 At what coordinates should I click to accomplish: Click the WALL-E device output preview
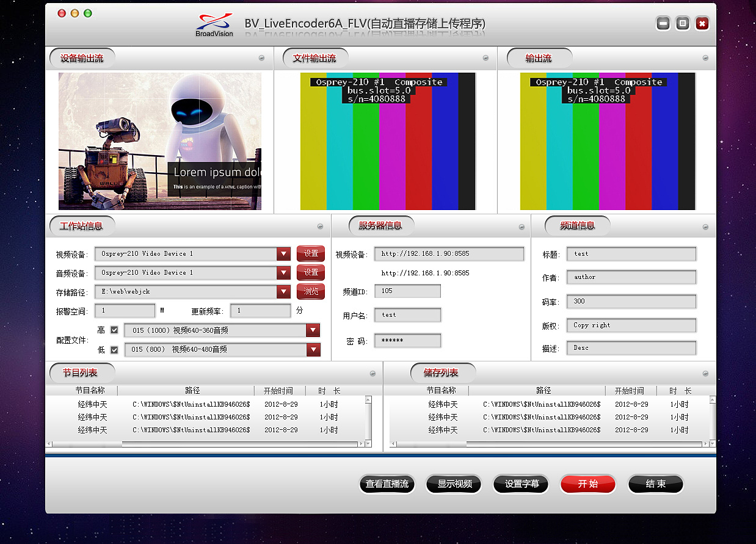160,141
